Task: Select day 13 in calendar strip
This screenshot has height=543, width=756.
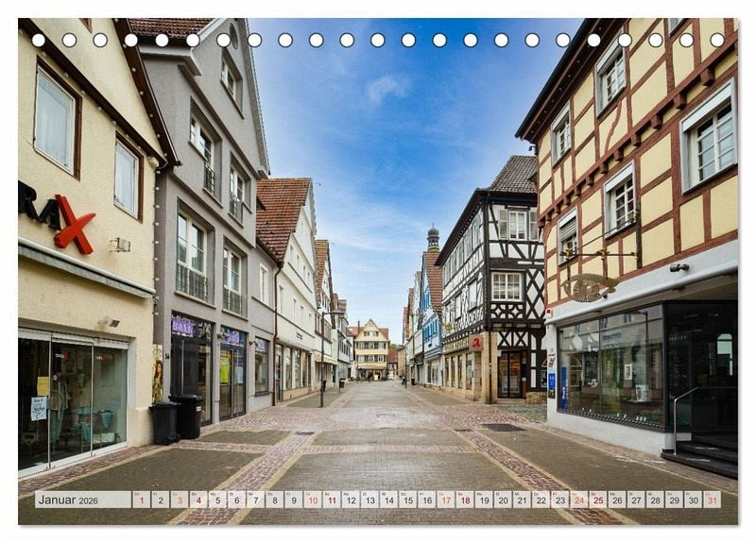Action: [369, 500]
